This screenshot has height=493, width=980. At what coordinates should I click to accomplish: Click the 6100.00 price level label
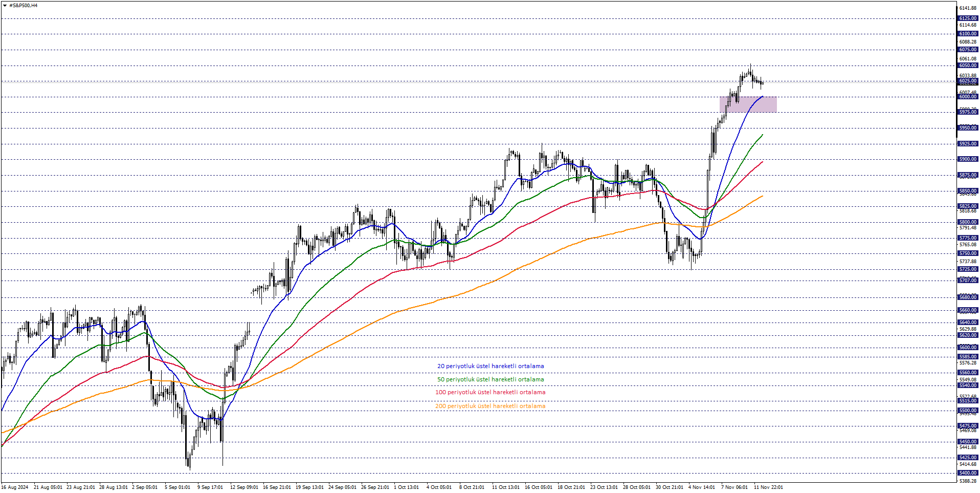coord(968,34)
